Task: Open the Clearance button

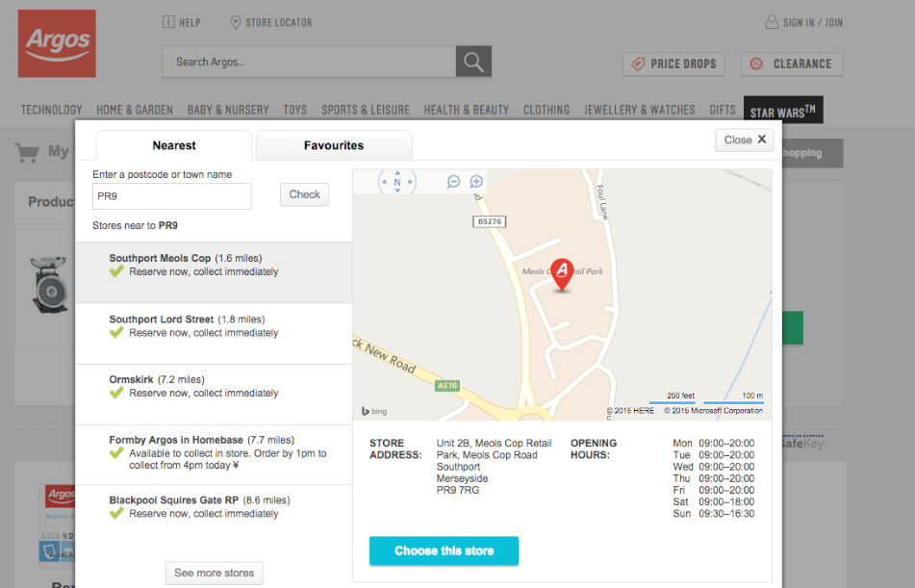Action: (792, 64)
